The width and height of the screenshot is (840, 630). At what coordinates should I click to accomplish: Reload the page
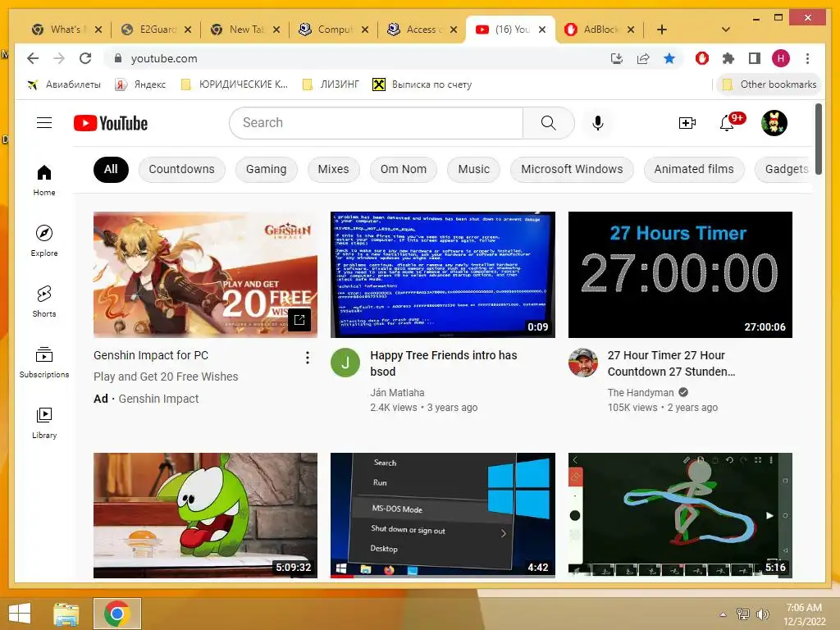(85, 58)
